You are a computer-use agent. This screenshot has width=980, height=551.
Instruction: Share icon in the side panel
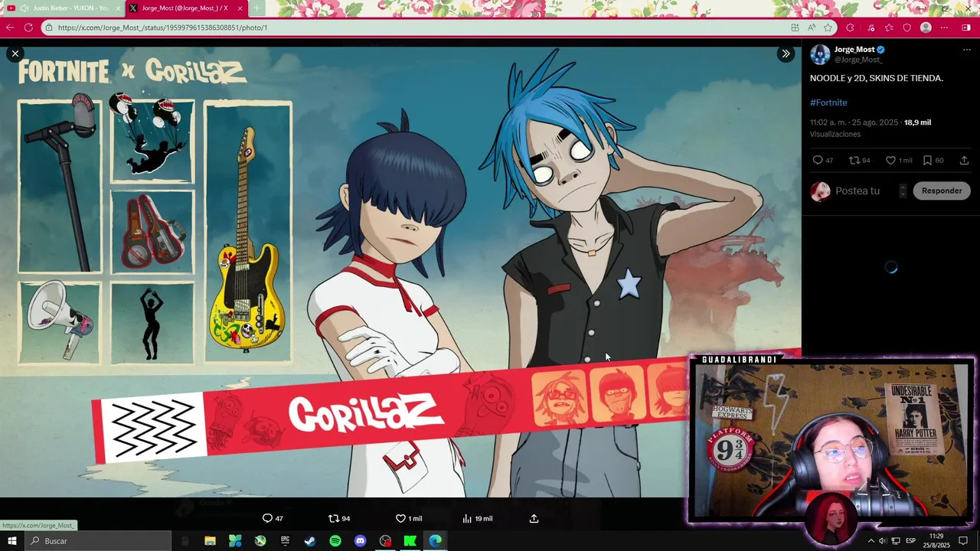click(x=964, y=161)
